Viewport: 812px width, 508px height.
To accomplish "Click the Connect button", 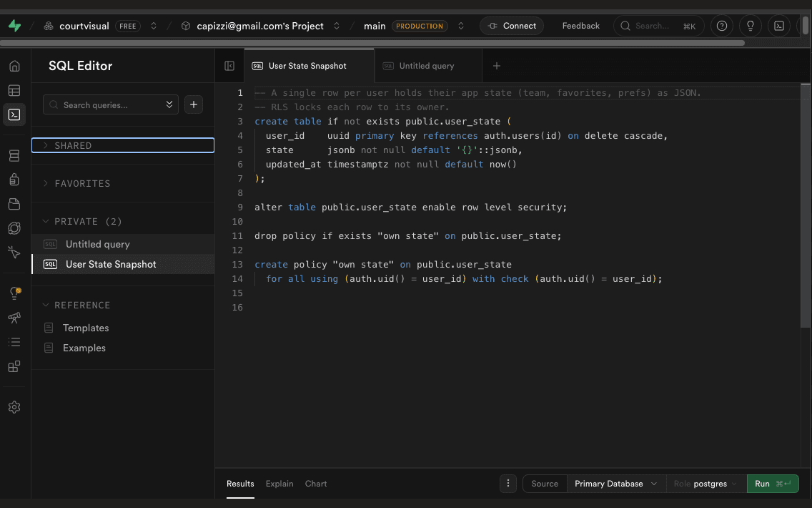I will click(512, 26).
